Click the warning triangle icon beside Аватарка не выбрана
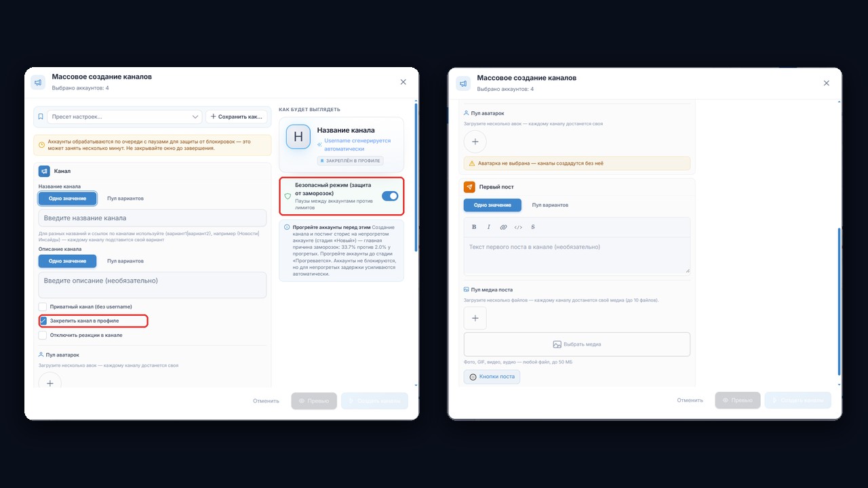 tap(472, 163)
